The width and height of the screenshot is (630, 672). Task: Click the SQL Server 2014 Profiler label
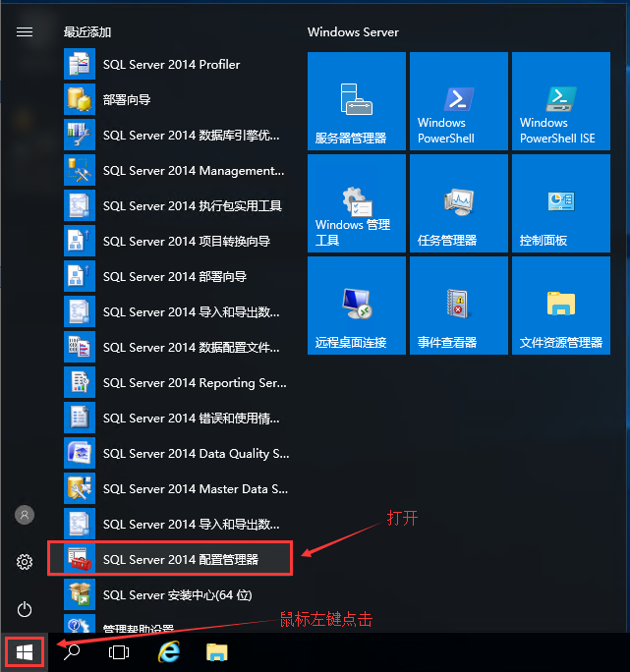click(172, 65)
